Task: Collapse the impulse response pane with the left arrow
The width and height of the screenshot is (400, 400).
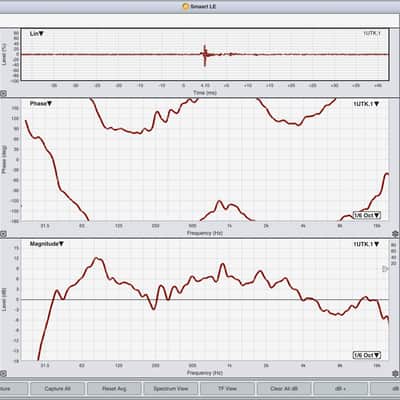Action: click(3, 94)
